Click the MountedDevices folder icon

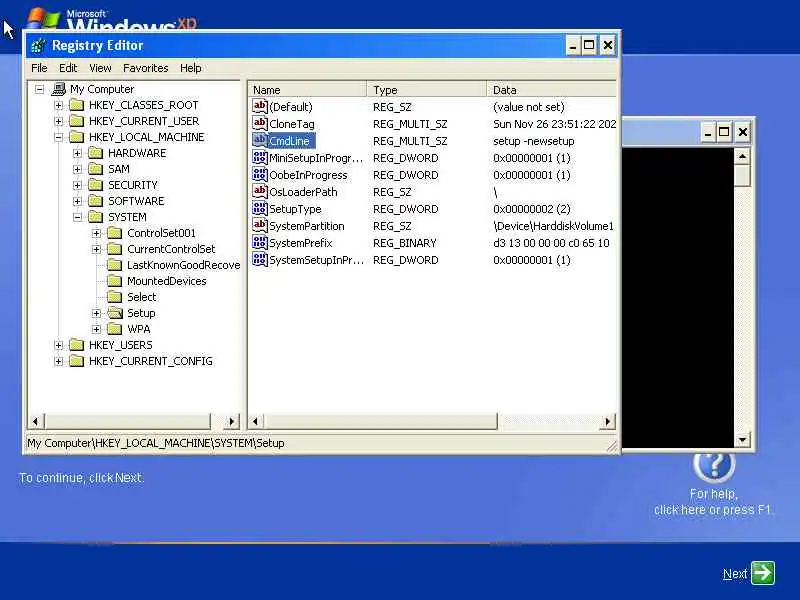click(x=115, y=281)
